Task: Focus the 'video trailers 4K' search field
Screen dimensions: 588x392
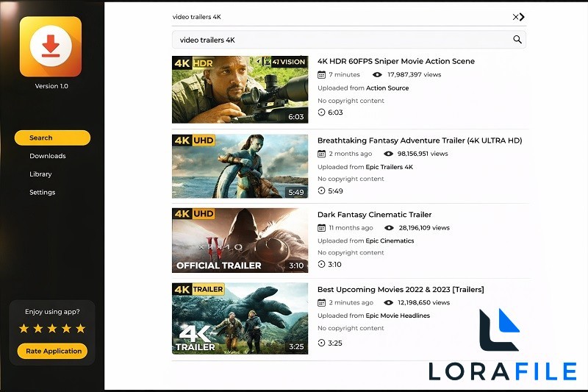Action: coord(348,40)
